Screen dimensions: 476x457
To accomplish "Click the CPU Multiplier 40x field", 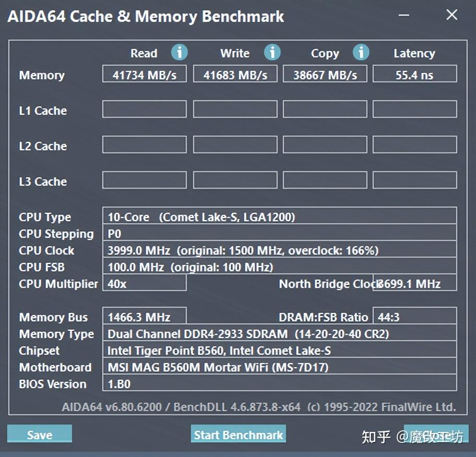I will [145, 284].
